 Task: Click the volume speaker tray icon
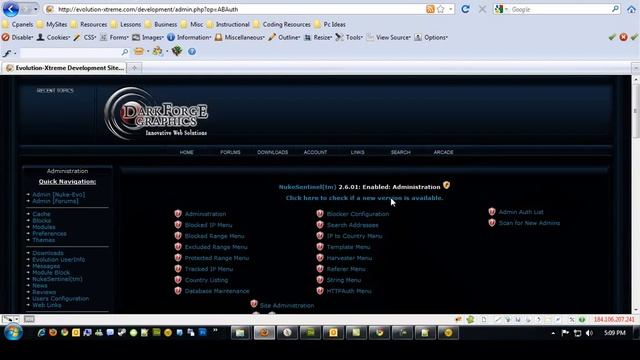(589, 333)
